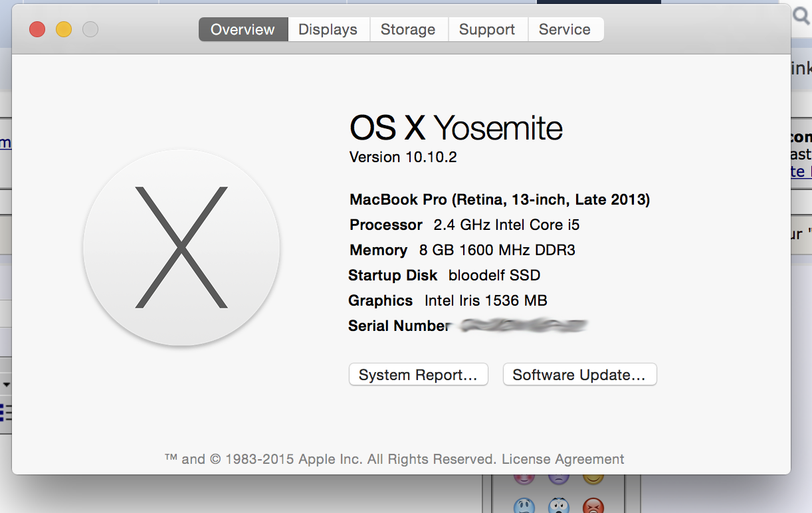Open the Storage tab
The width and height of the screenshot is (812, 513).
coord(408,29)
